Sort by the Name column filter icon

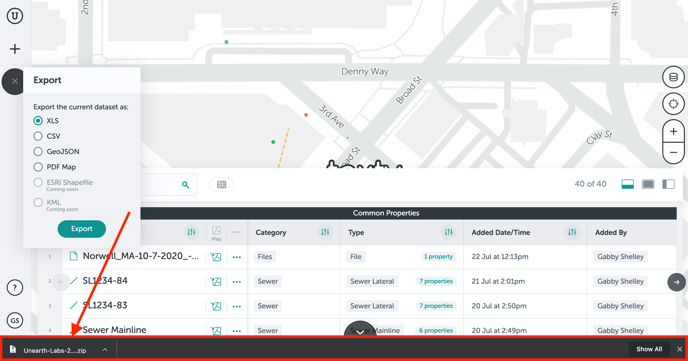coord(191,232)
